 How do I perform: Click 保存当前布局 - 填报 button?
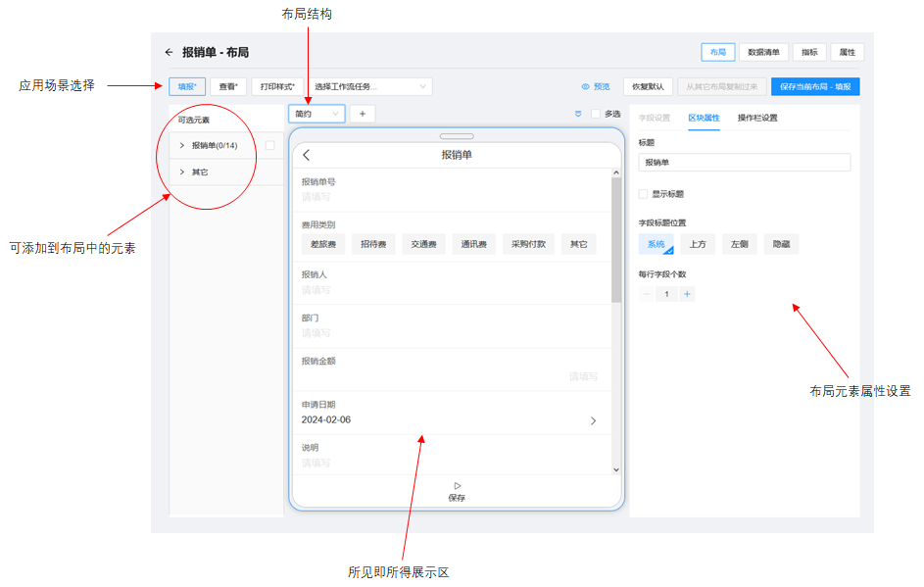815,86
